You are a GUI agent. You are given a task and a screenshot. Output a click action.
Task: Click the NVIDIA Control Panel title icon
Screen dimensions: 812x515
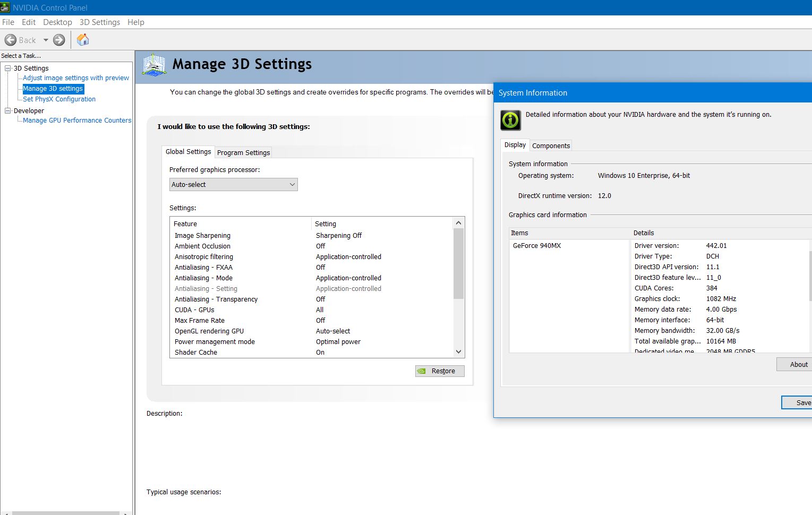click(5, 7)
